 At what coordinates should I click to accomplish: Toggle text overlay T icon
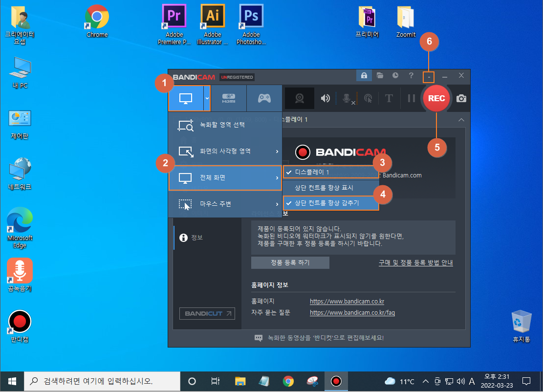pyautogui.click(x=389, y=98)
